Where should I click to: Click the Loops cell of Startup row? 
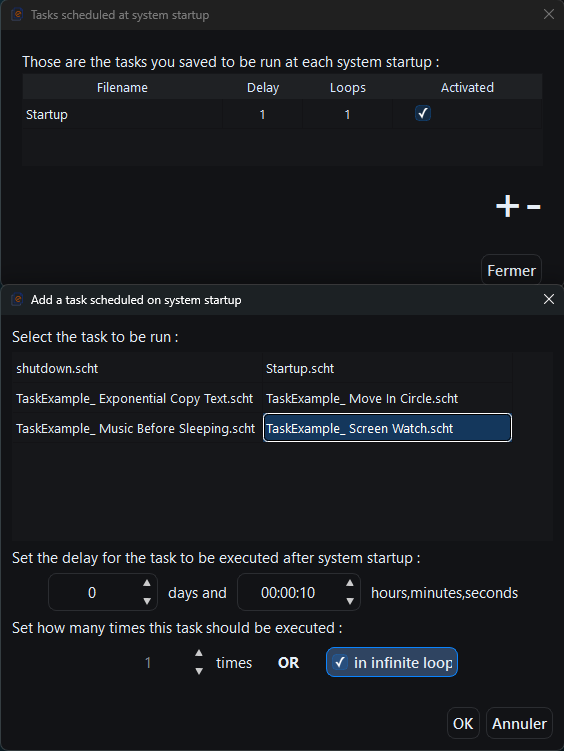348,114
